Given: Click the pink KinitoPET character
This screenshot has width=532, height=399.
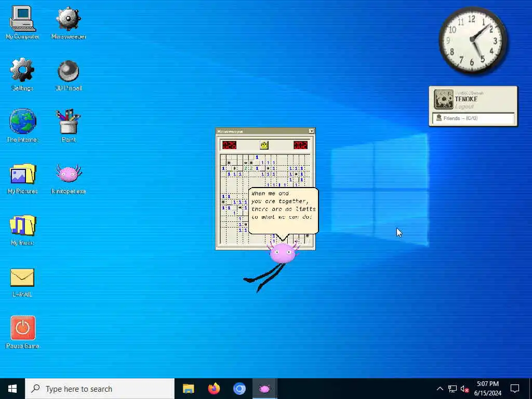Looking at the screenshot, I should pos(283,253).
